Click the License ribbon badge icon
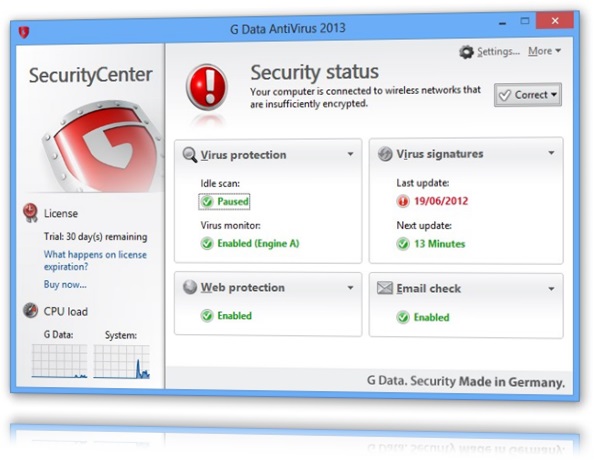The image size is (594, 460). [x=30, y=212]
